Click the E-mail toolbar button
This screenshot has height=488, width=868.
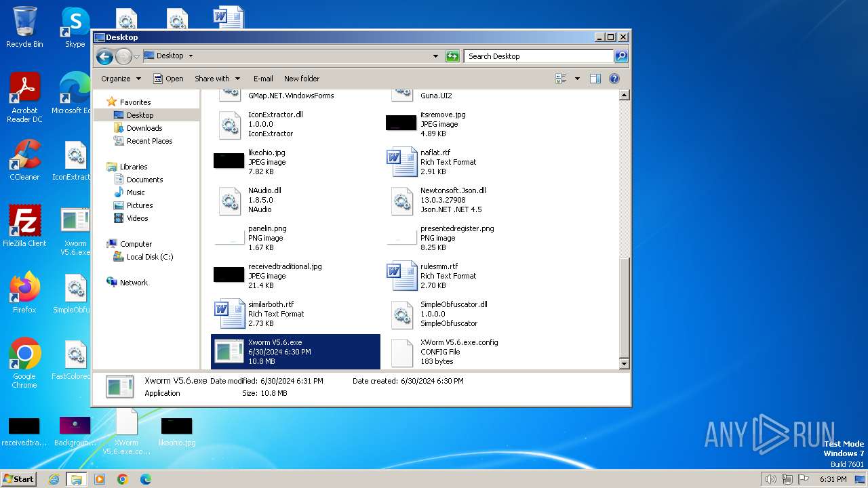tap(263, 79)
